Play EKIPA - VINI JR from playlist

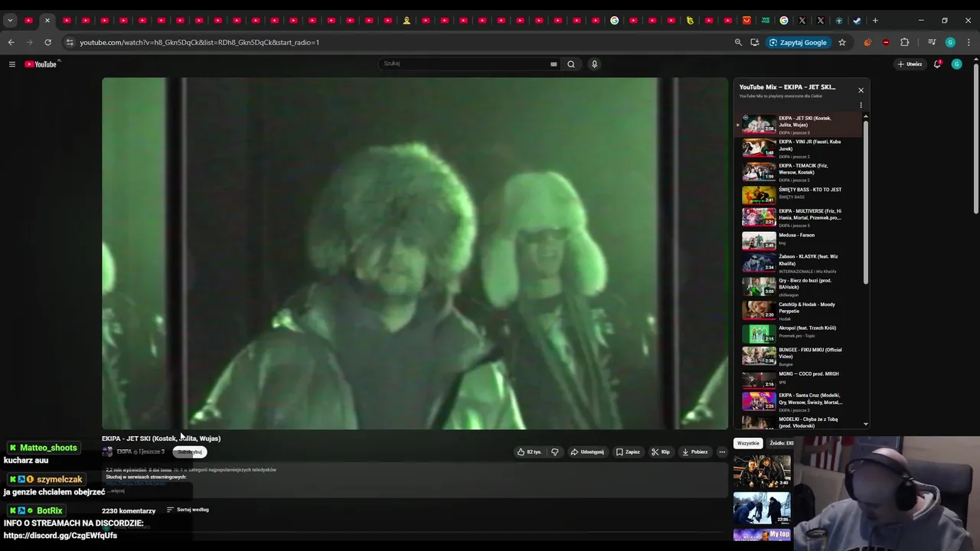coord(799,148)
